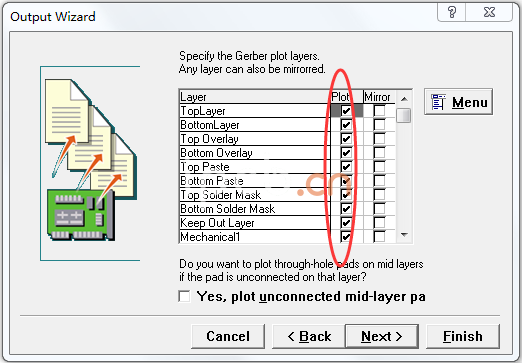
Task: Toggle Plot checkbox for TopLayer
Action: tap(346, 111)
